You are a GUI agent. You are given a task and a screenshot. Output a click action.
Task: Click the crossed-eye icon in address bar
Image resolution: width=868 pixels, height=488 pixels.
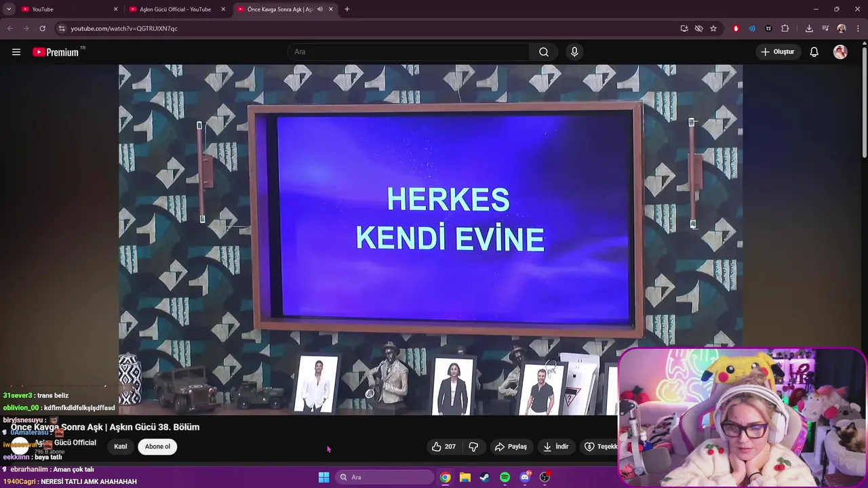(x=698, y=28)
